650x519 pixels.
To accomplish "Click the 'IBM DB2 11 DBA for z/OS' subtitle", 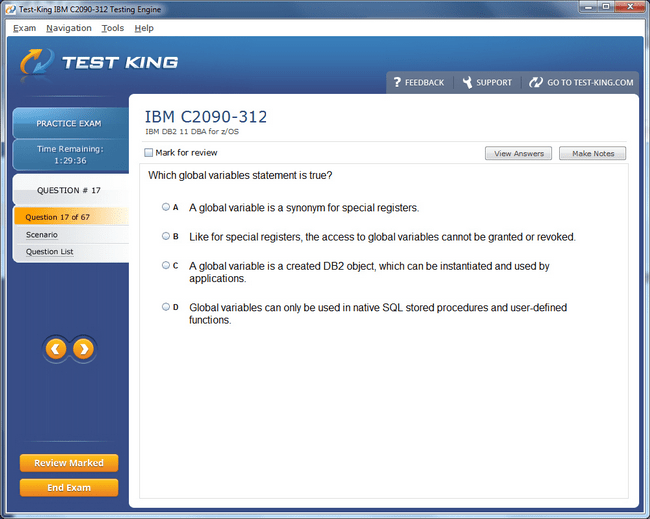I will pyautogui.click(x=192, y=131).
